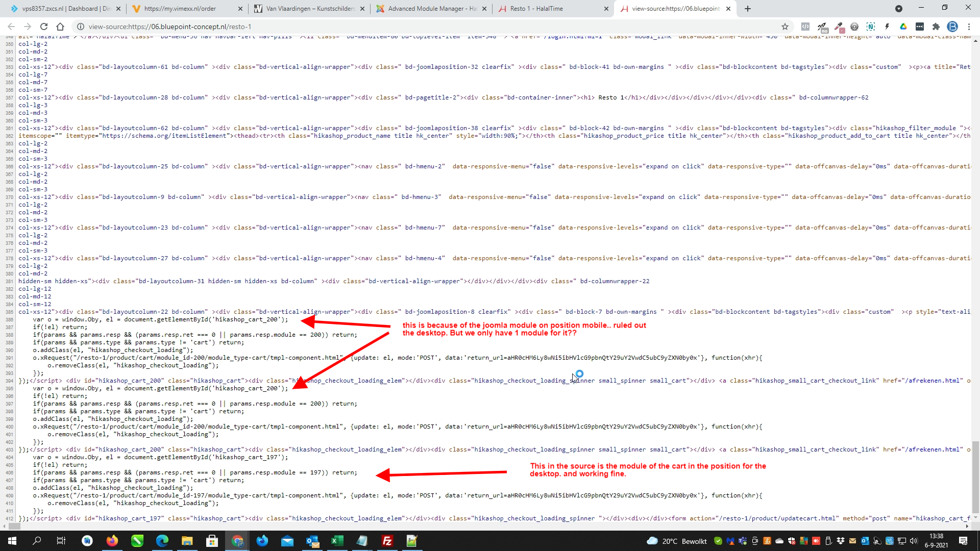980x551 pixels.
Task: Click the eyedropper color picker extension
Action: (839, 27)
